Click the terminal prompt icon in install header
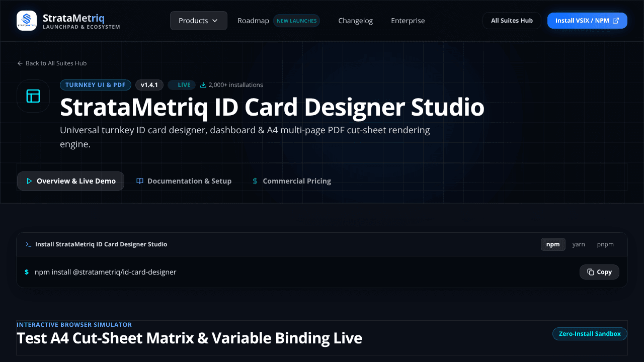The image size is (644, 362). [x=28, y=244]
